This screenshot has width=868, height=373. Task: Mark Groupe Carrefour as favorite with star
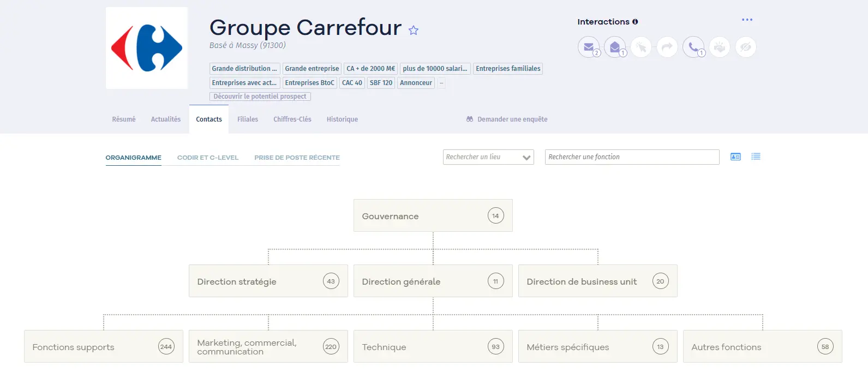pyautogui.click(x=414, y=31)
